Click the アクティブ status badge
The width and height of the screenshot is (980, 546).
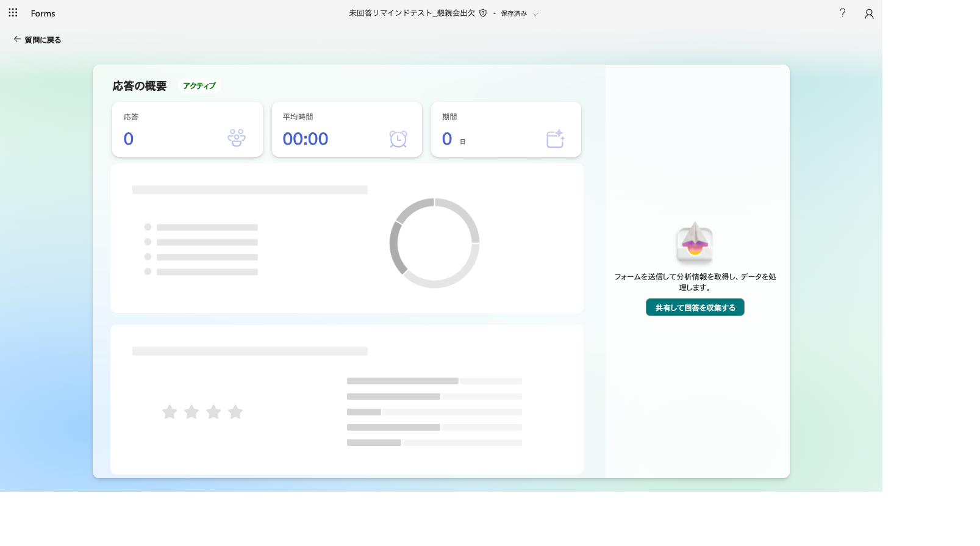pyautogui.click(x=199, y=86)
